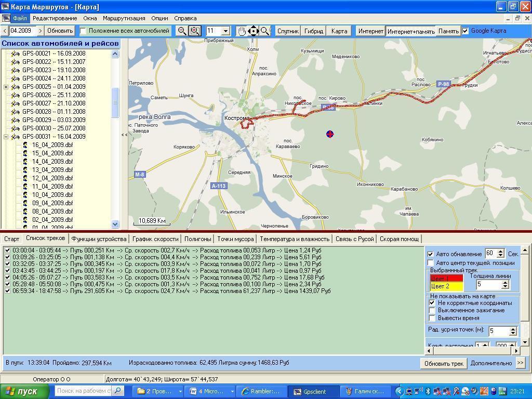This screenshot has width=532, height=399.
Task: Open the Rambler Internet Explorer taskbar window
Action: [262, 392]
